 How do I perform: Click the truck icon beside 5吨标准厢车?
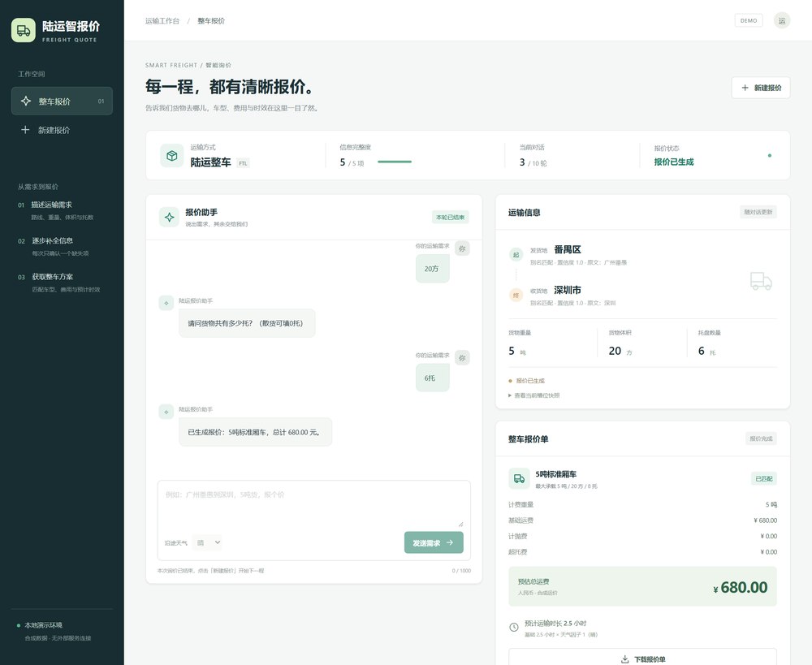tap(519, 478)
